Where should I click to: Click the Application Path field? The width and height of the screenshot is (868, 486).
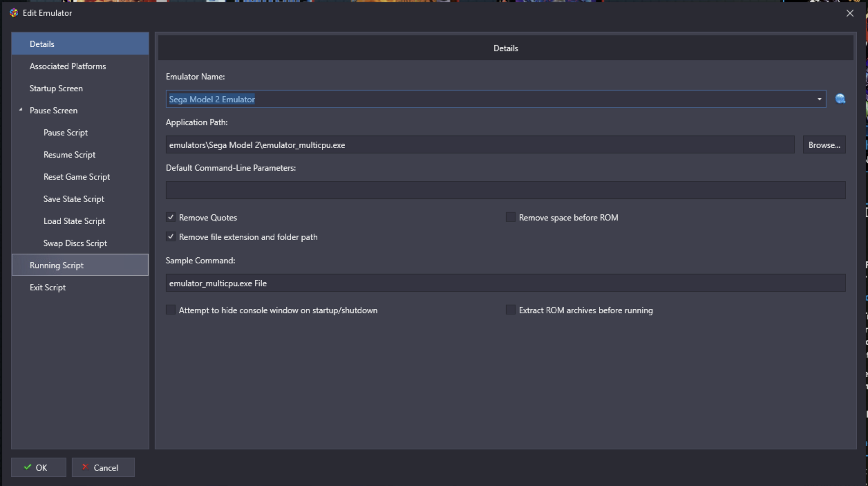tap(480, 145)
